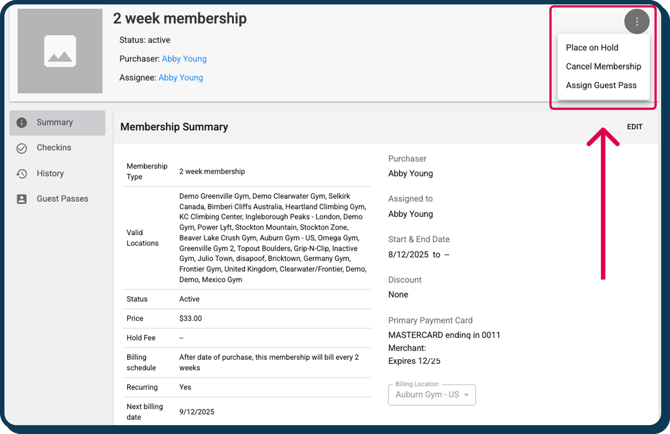The image size is (670, 434).
Task: Open the three-dot more options menu
Action: pyautogui.click(x=637, y=22)
